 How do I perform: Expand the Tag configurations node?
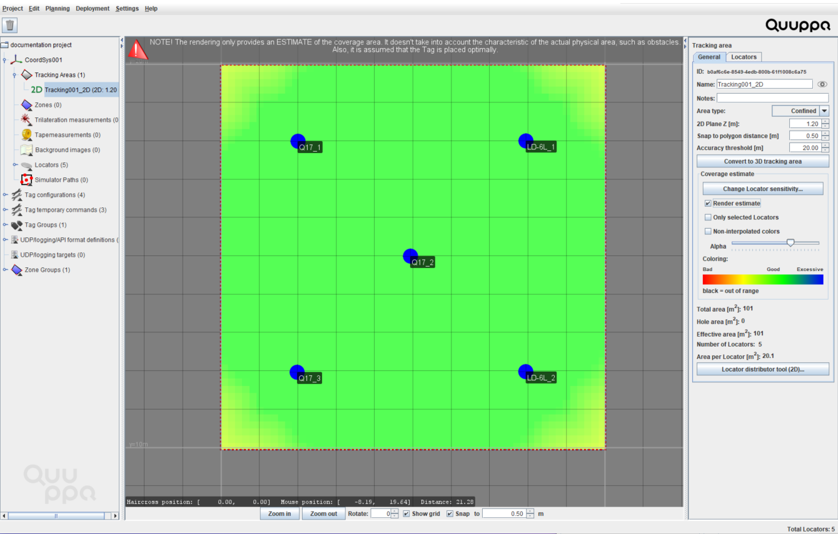click(x=5, y=195)
